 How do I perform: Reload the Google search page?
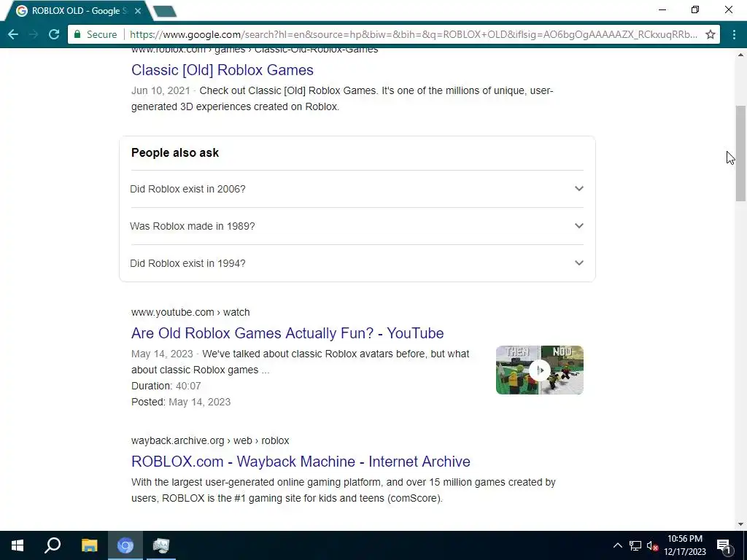coord(54,34)
